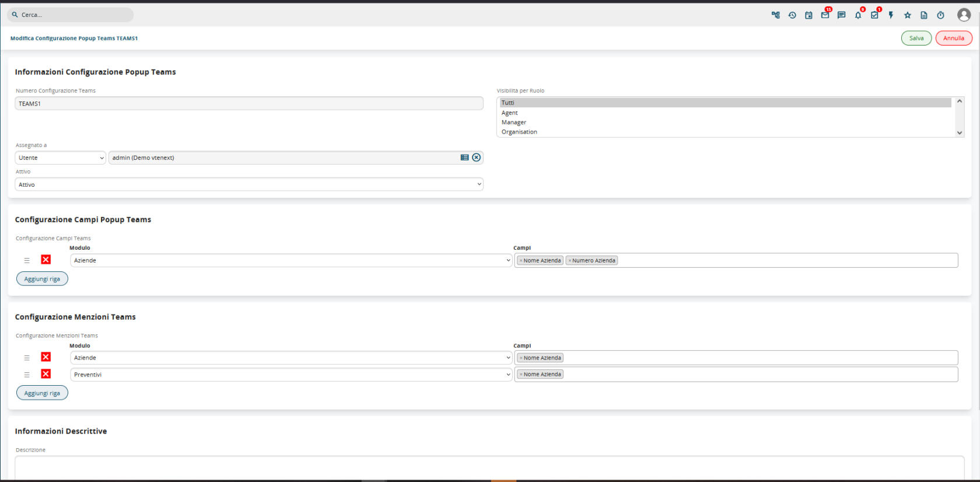The image size is (980, 482).
Task: Click the Annulla button
Action: 954,38
